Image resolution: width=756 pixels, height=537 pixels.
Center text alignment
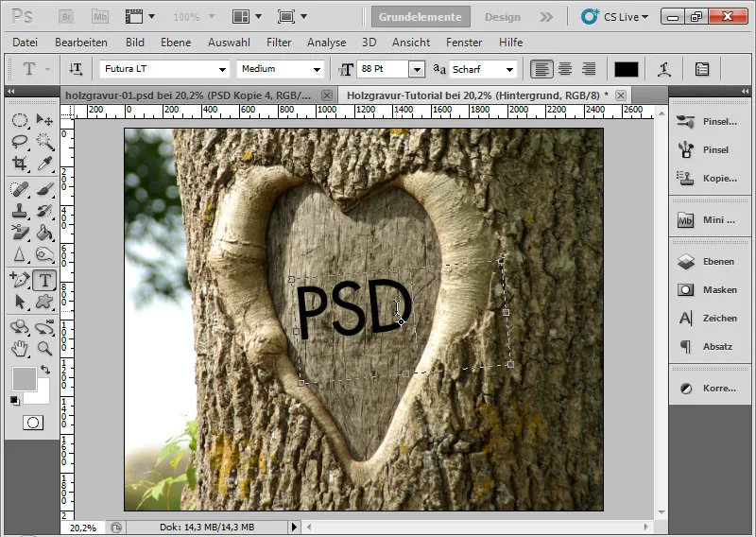click(565, 69)
